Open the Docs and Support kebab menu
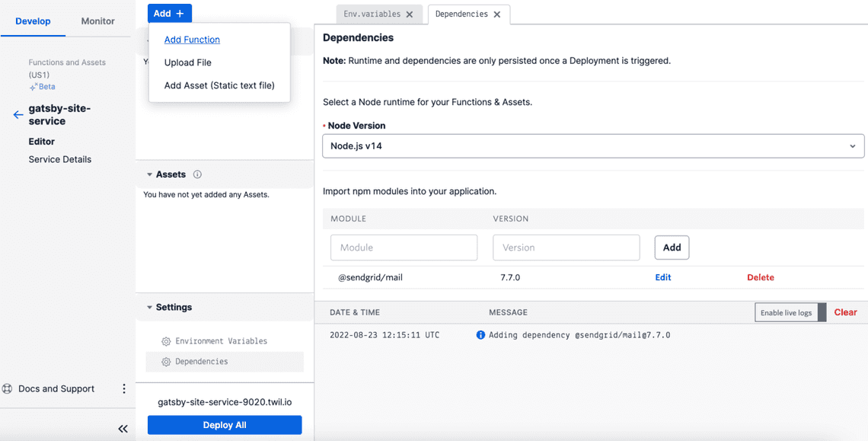 [x=124, y=388]
